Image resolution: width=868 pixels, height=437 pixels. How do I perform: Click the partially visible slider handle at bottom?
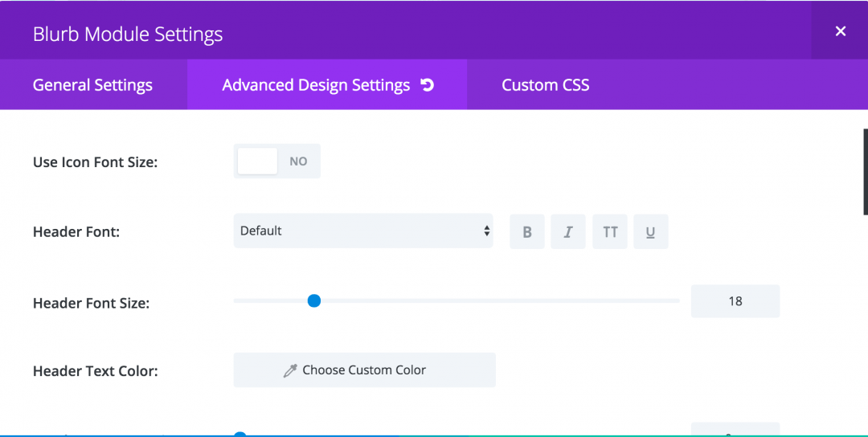240,435
